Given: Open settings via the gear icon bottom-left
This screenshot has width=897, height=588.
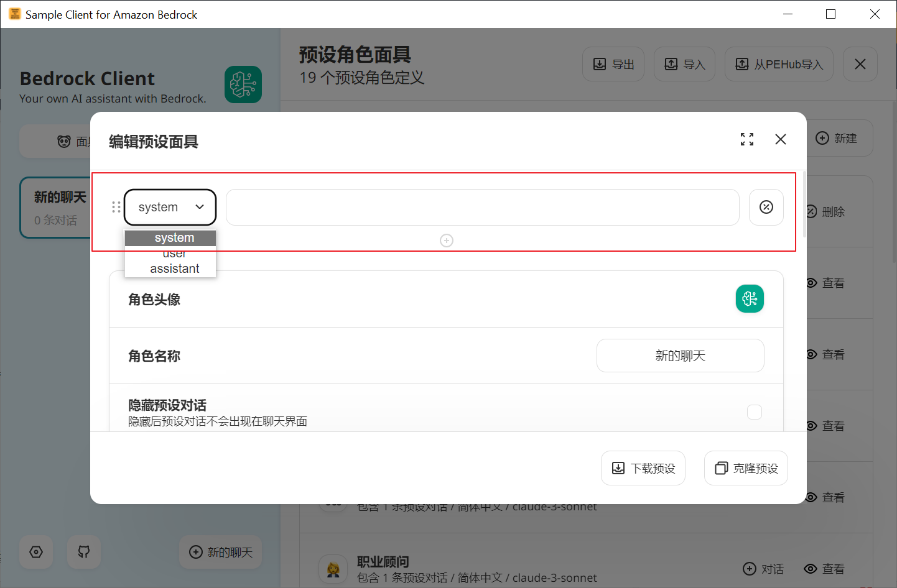Looking at the screenshot, I should pyautogui.click(x=35, y=552).
